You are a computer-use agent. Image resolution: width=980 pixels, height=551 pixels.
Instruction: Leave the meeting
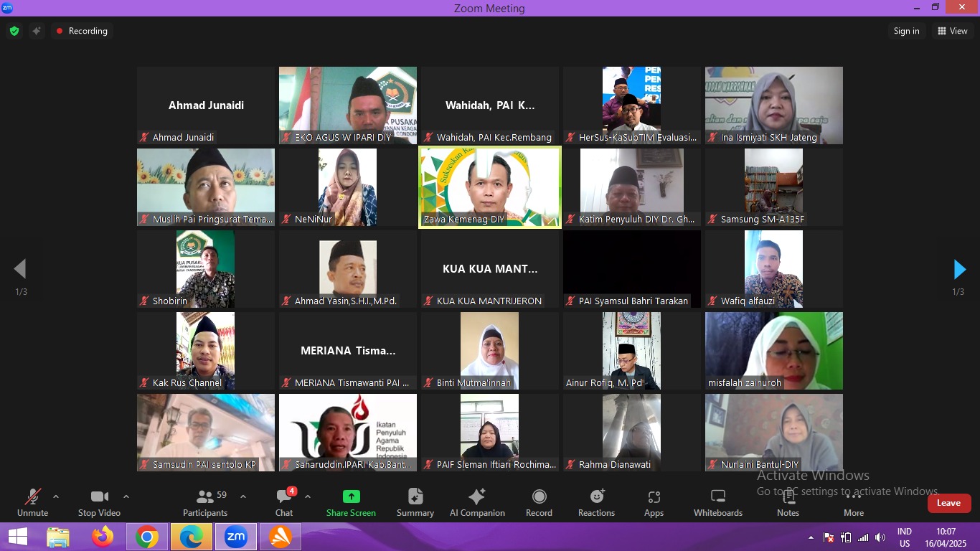(948, 503)
